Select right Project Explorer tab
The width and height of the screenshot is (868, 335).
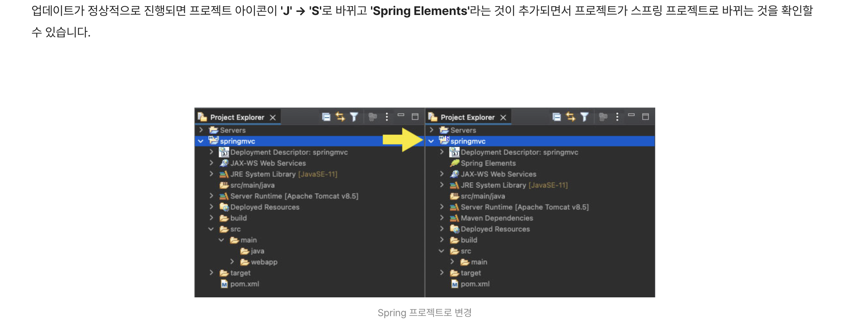coord(467,117)
